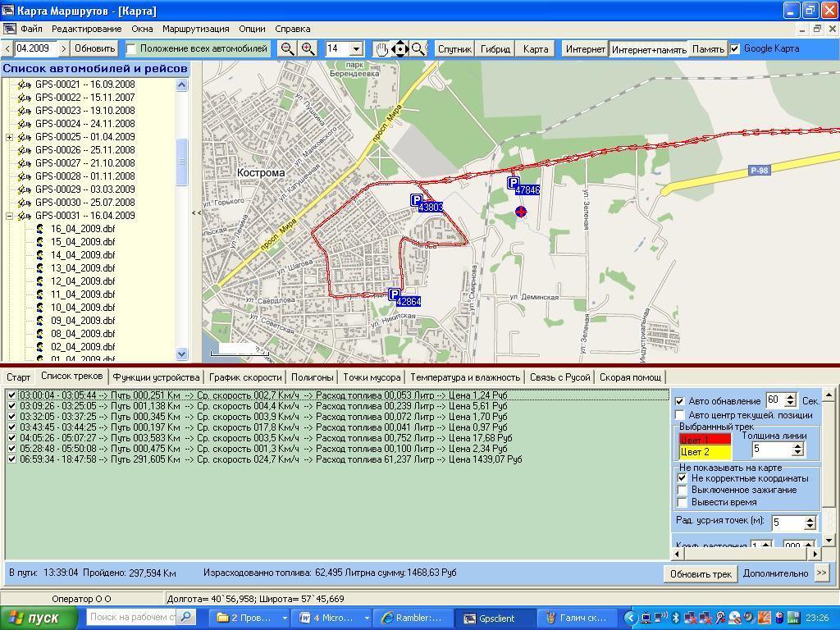Image resolution: width=840 pixels, height=630 pixels.
Task: Select the hand pan tool
Action: click(381, 49)
